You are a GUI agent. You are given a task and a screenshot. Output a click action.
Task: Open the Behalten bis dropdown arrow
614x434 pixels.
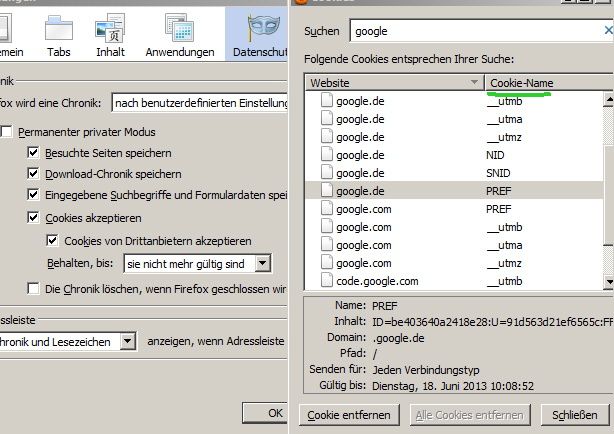click(x=263, y=264)
